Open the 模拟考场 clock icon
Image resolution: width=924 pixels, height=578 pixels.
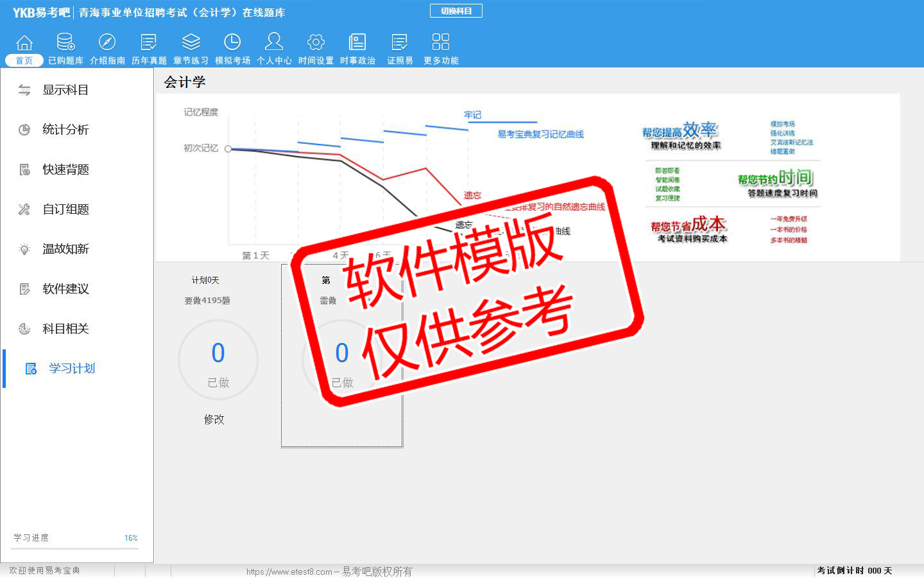click(232, 43)
